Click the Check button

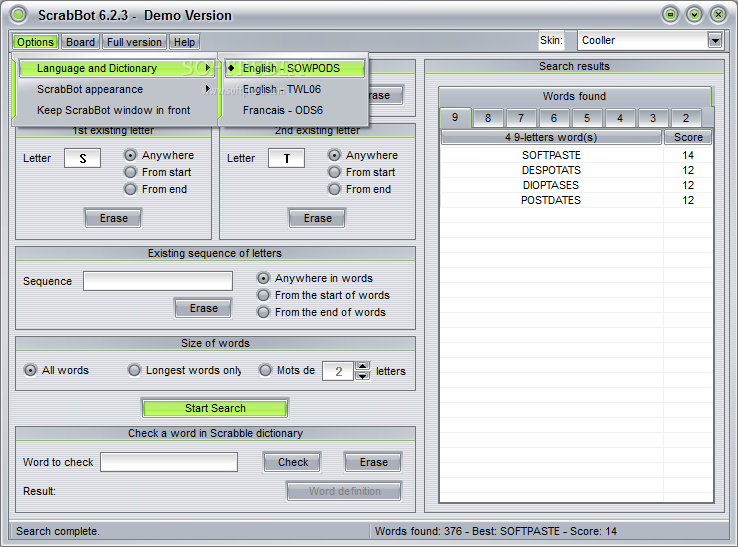tap(292, 462)
